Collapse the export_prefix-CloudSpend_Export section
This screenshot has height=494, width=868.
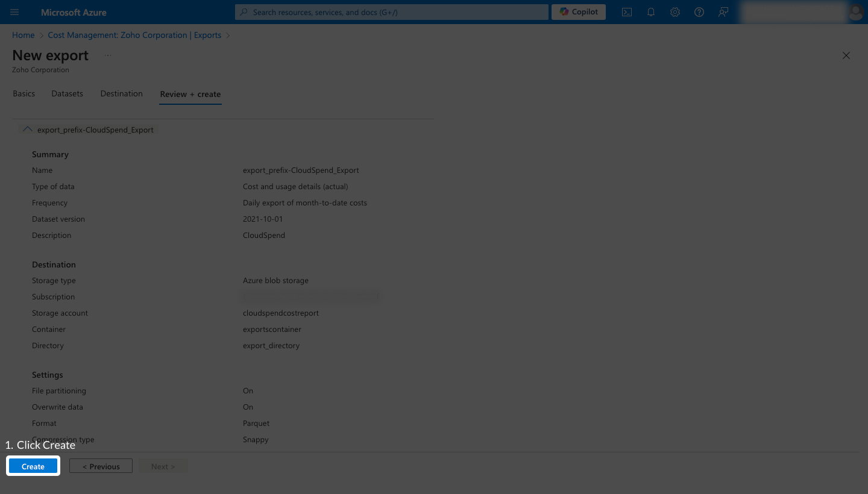[28, 130]
